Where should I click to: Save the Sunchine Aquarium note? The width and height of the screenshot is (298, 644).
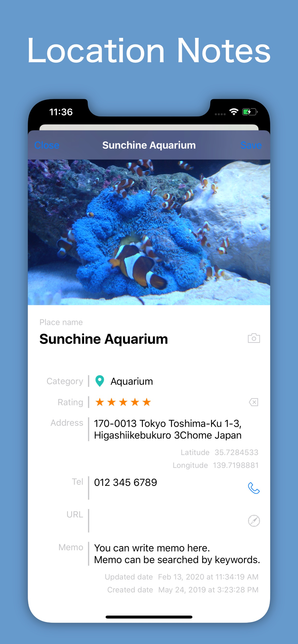251,145
